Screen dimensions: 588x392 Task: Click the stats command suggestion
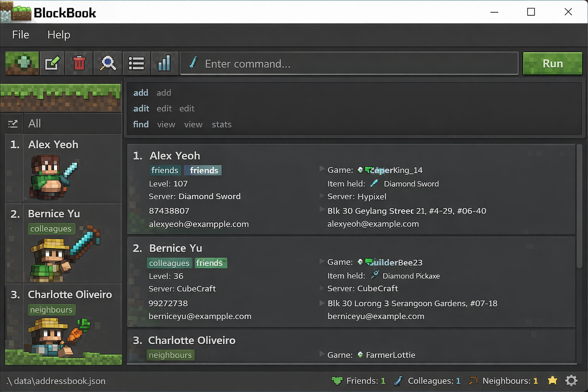pos(222,124)
